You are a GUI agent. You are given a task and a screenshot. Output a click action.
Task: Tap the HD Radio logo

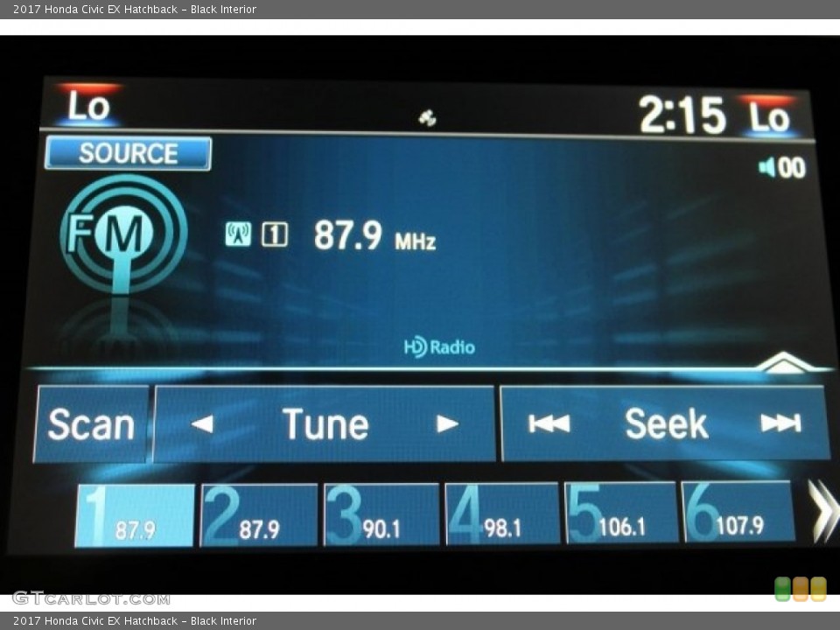click(439, 346)
